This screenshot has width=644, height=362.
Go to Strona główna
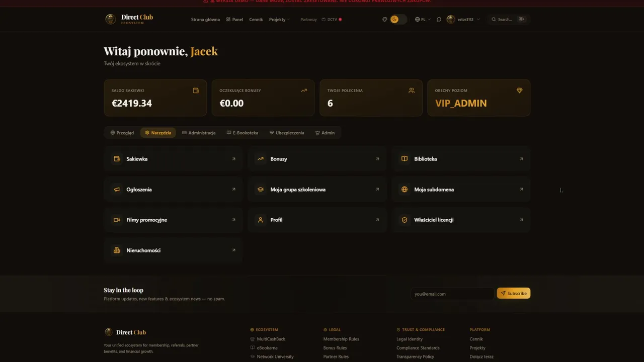pos(205,19)
